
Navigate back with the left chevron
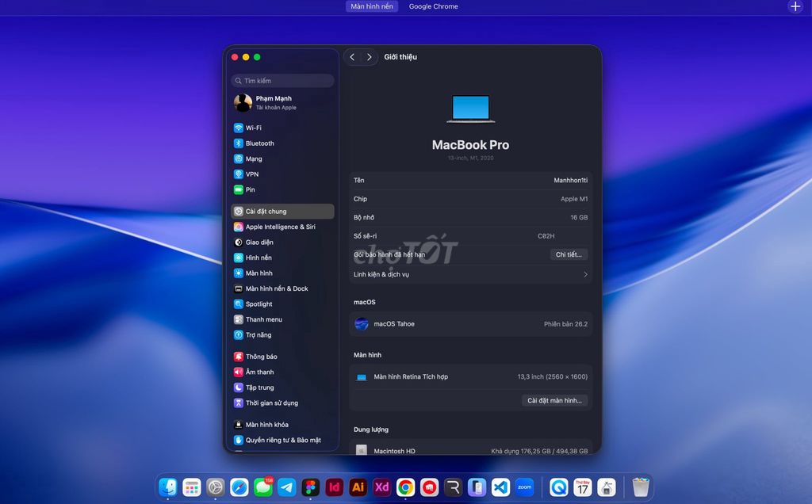(x=352, y=56)
